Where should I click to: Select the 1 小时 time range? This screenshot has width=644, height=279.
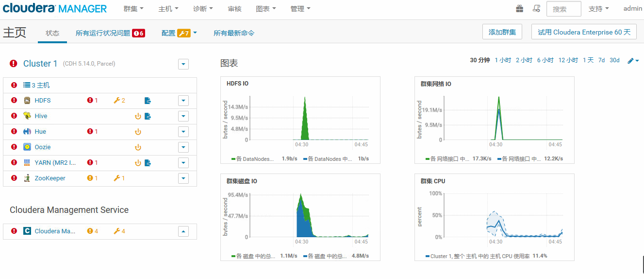tap(503, 60)
